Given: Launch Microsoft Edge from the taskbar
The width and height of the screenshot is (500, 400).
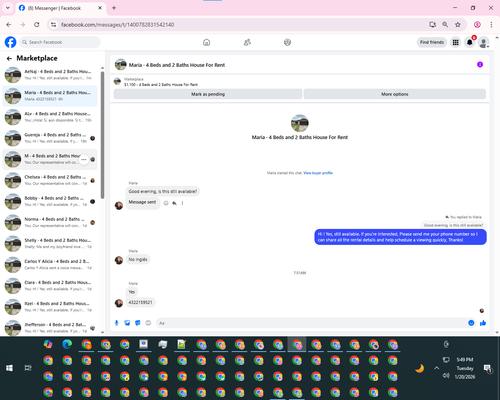Looking at the screenshot, I should click(x=67, y=344).
